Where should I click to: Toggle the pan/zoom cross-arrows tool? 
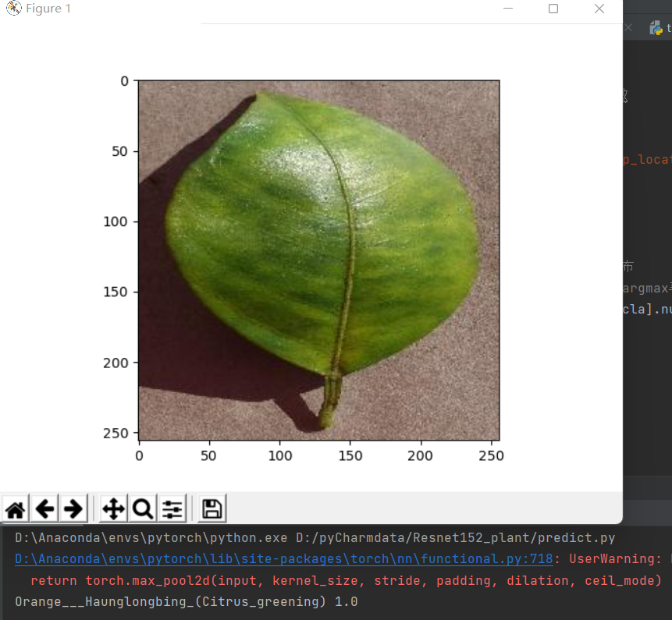click(x=114, y=508)
